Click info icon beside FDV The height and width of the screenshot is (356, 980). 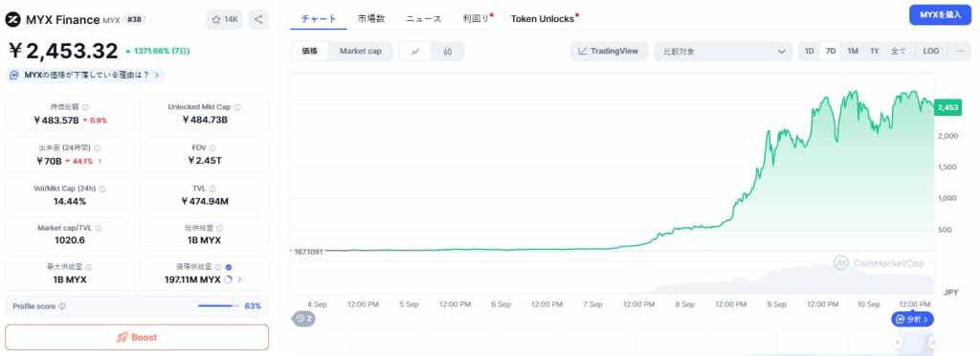pyautogui.click(x=212, y=148)
